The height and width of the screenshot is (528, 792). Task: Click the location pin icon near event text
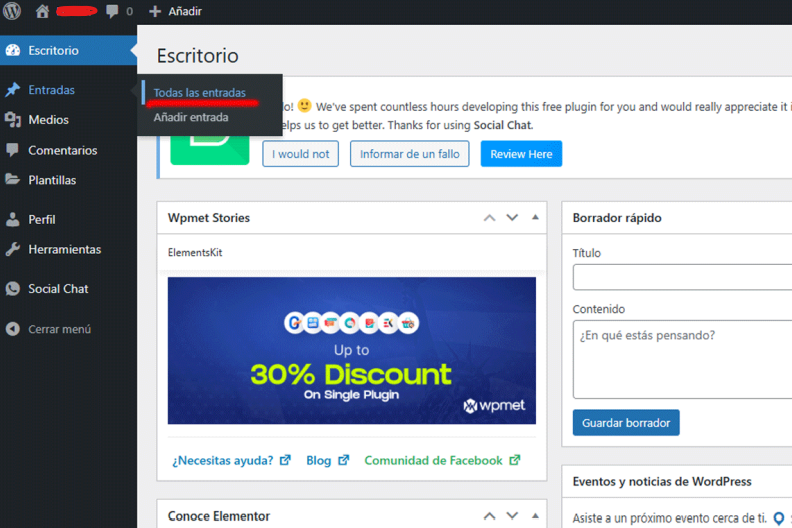[779, 518]
